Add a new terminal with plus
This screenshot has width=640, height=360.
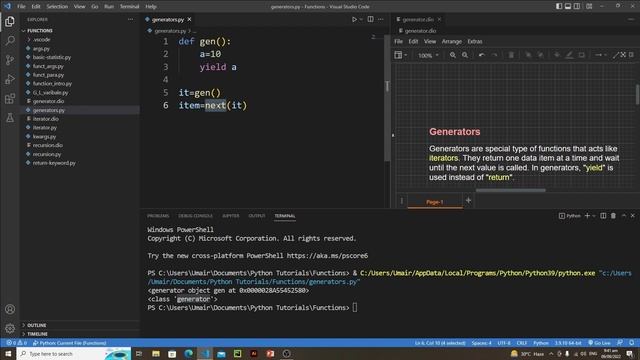[x=587, y=216]
